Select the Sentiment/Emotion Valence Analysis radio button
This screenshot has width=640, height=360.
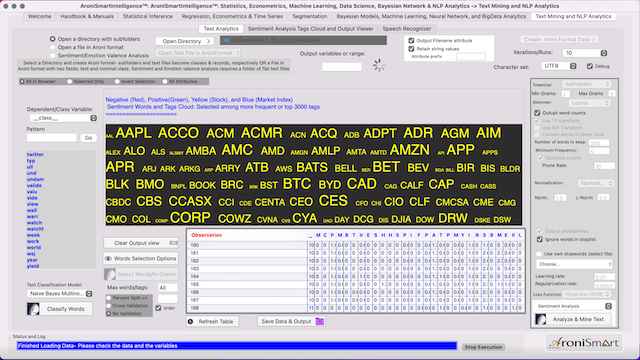coord(53,55)
